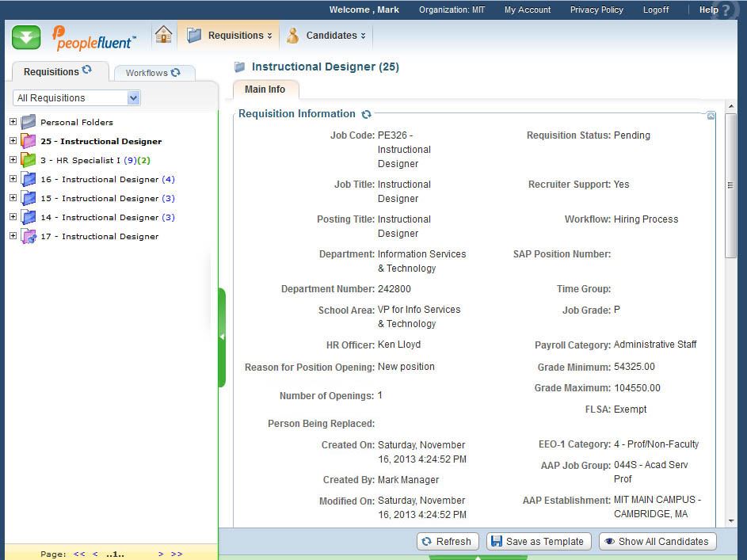Click the Save as Template button
Screen dimensions: 747x560
[538, 541]
